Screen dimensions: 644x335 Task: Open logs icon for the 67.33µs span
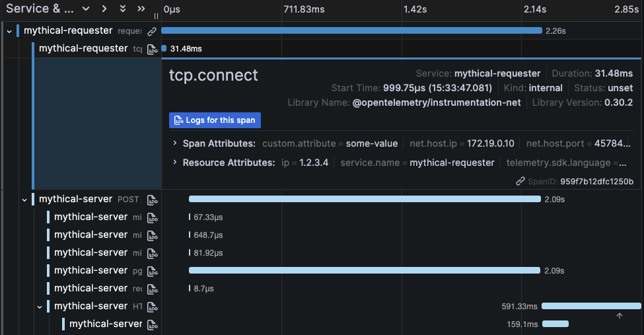(x=152, y=217)
